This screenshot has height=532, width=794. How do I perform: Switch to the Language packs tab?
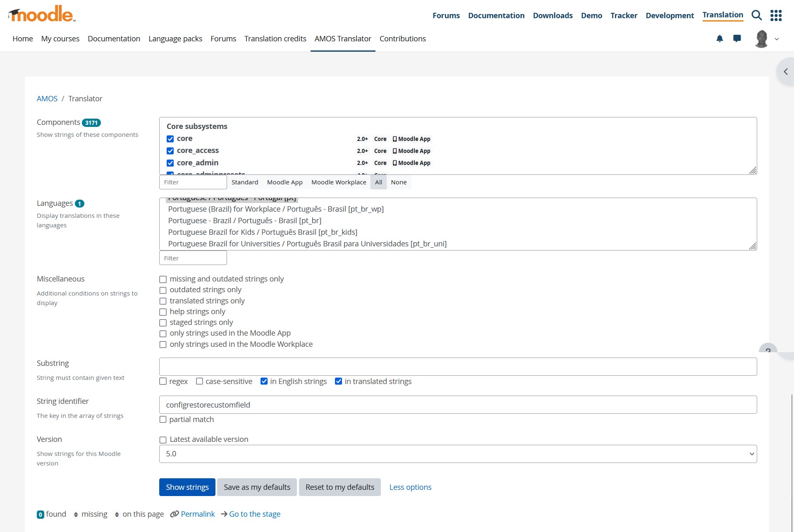click(175, 38)
